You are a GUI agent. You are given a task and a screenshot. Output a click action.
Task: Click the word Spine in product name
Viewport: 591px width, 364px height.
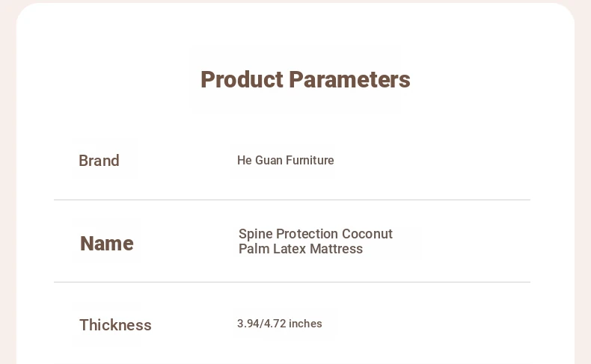[x=256, y=234]
